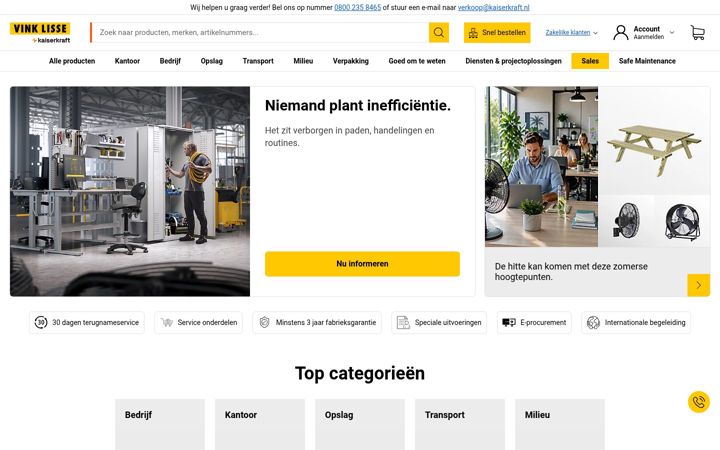Screen dimensions: 720x450
Task: Click the office worker with fan image
Action: point(541,167)
